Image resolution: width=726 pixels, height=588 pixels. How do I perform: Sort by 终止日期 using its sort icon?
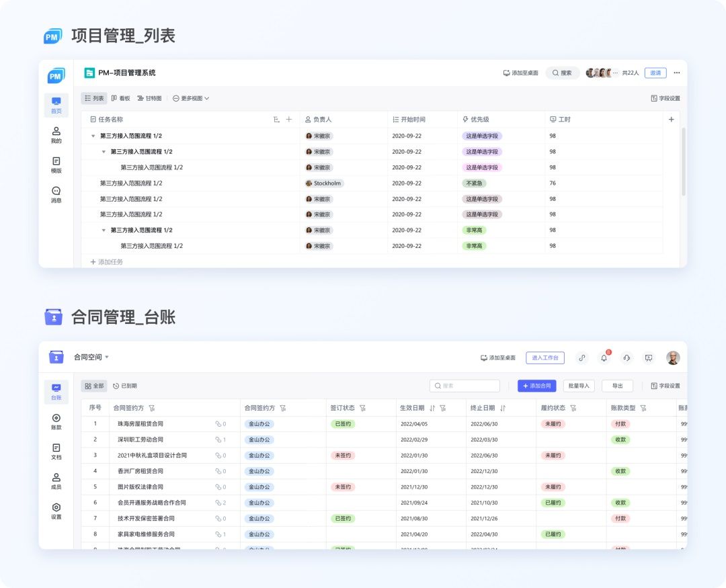pos(503,408)
